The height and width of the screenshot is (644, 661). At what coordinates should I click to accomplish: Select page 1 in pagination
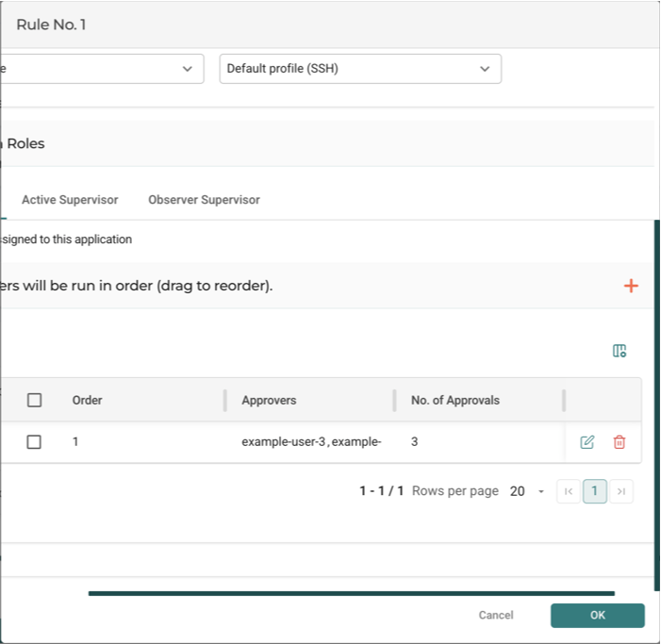594,491
